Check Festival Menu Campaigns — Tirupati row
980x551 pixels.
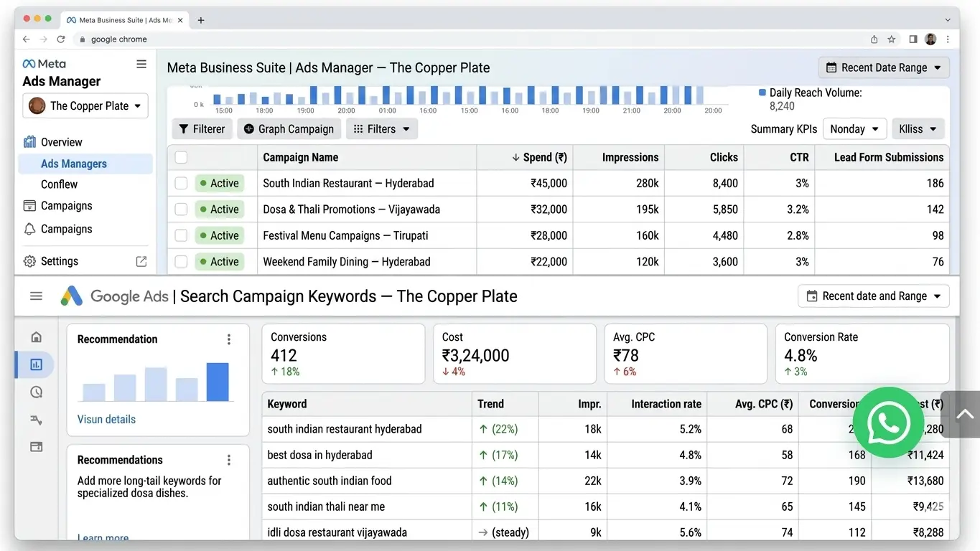point(181,235)
